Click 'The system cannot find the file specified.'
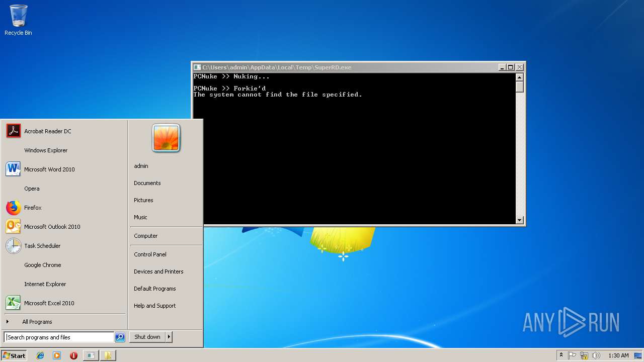Image resolution: width=644 pixels, height=362 pixels. click(x=278, y=95)
